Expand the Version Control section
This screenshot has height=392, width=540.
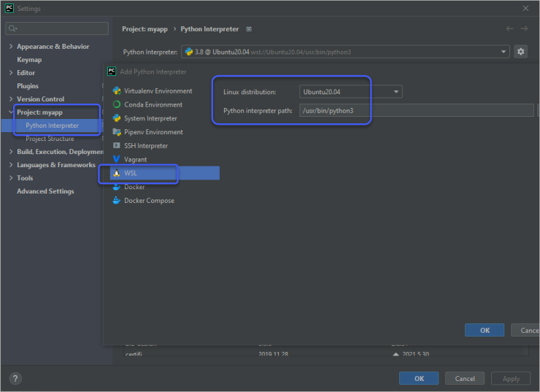11,99
